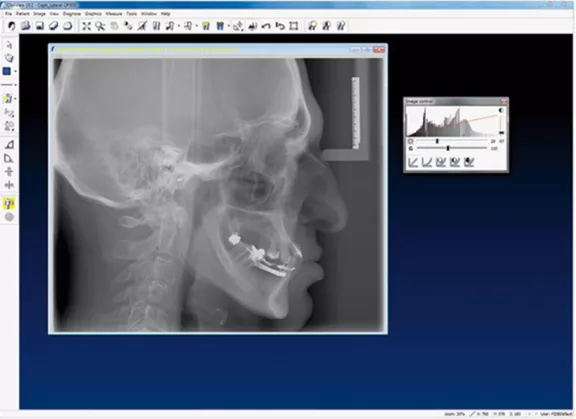576x419 pixels.
Task: Select the crop frame icon in toolbar
Action: tap(294, 26)
